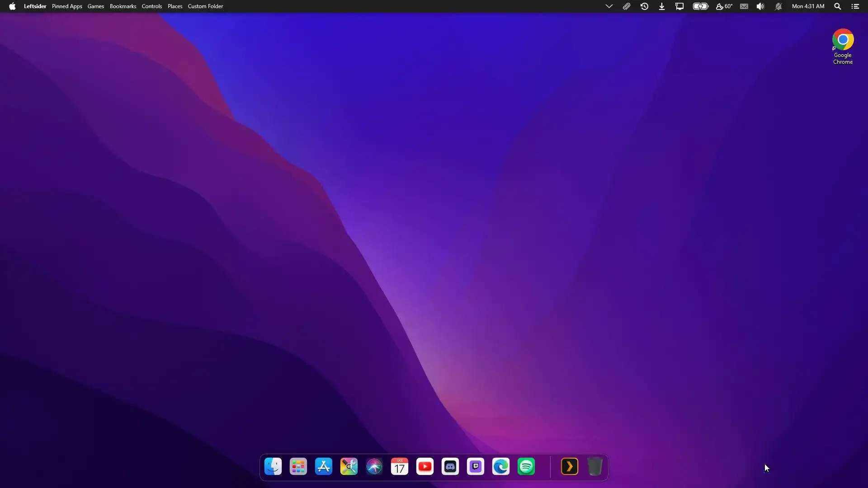Screen dimensions: 868x488
Task: Click the battery charging status icon
Action: pyautogui.click(x=700, y=6)
